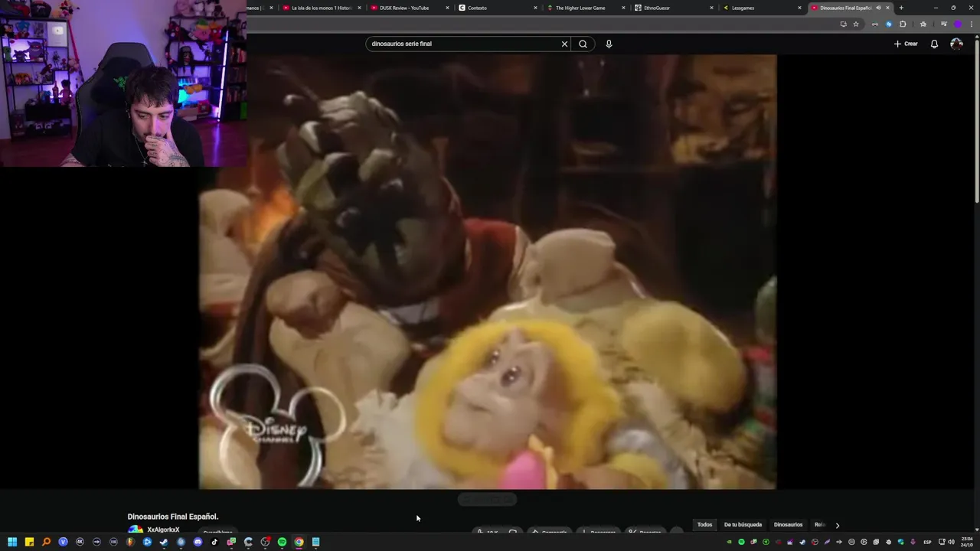
Task: Close the EthnoGuessr tab
Action: pyautogui.click(x=711, y=8)
